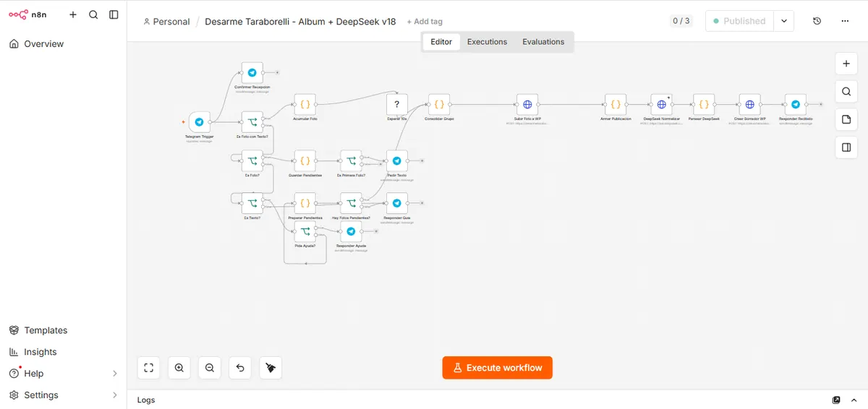Open the three-dot workflow options menu
This screenshot has width=868, height=409.
click(x=845, y=21)
